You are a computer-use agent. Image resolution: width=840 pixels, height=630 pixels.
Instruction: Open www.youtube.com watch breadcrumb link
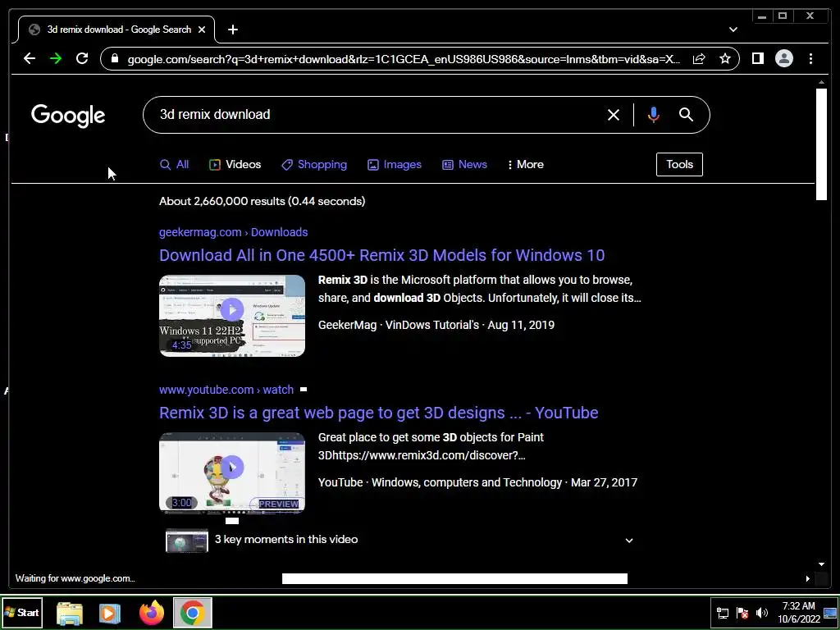226,390
